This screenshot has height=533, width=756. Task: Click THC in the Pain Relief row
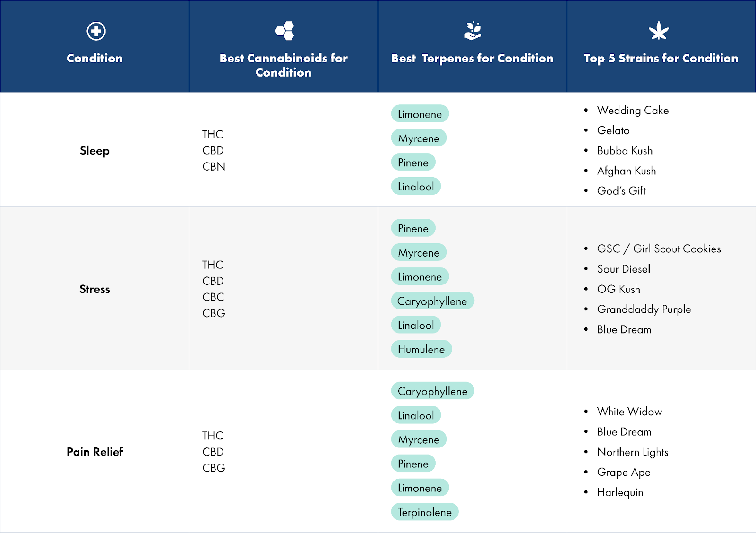[213, 435]
